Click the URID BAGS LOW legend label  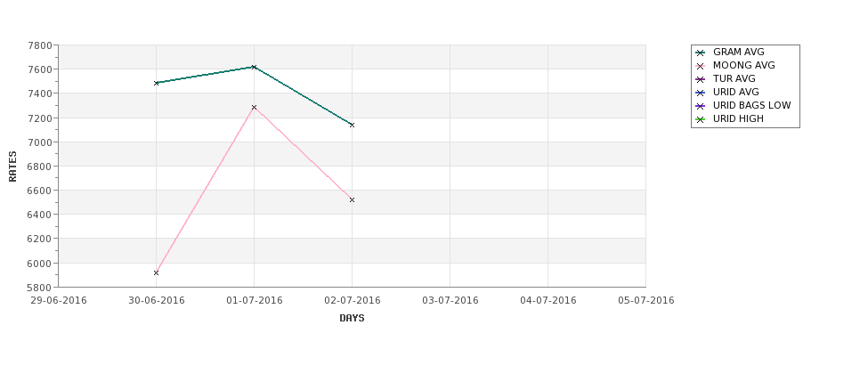[751, 105]
